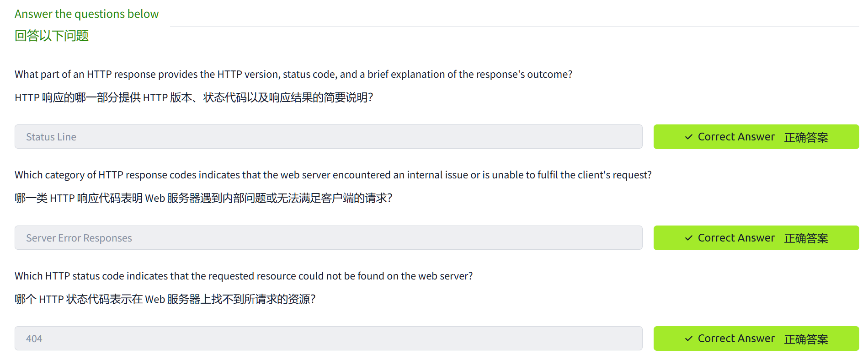Click the checkmark icon beside the 404 answer
868x360 pixels.
click(x=688, y=339)
